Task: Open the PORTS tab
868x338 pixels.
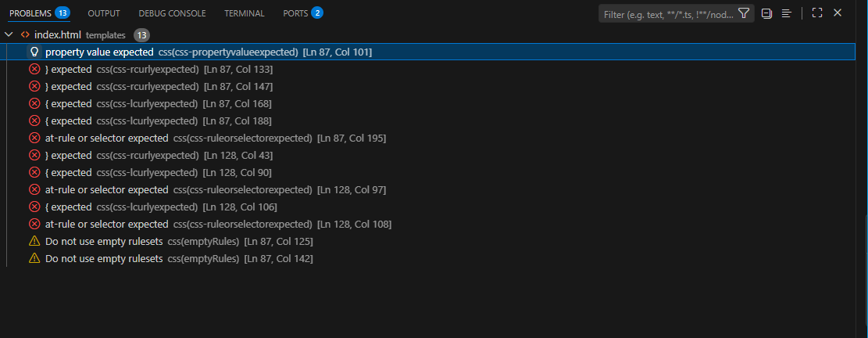Action: [x=303, y=13]
